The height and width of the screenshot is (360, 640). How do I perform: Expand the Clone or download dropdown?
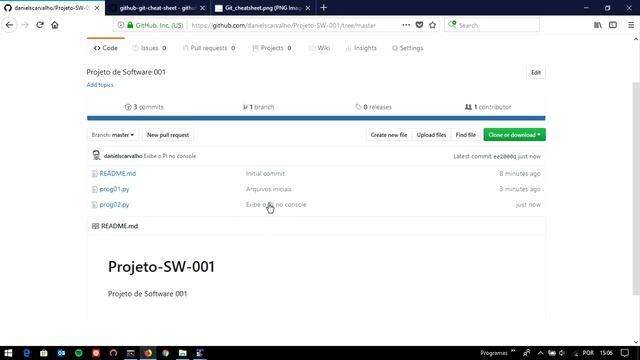(514, 135)
